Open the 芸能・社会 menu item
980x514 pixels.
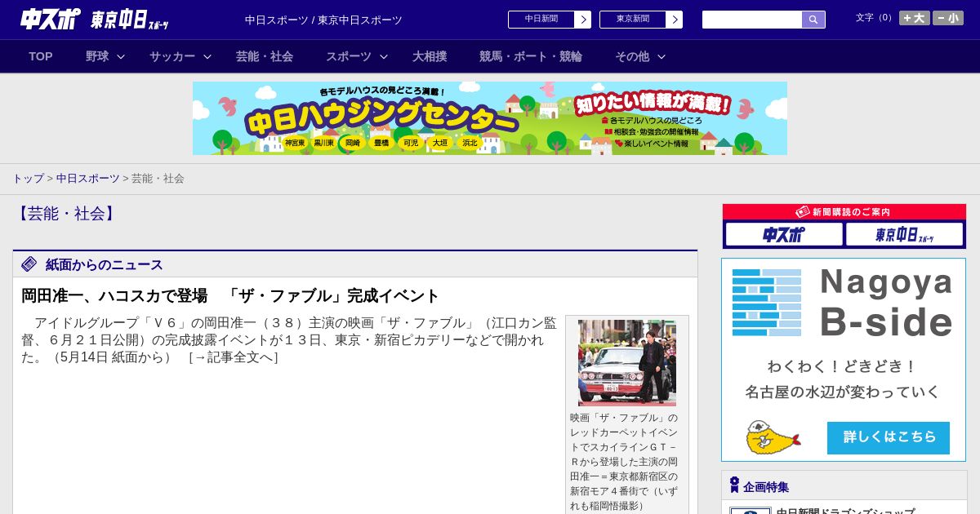click(x=265, y=56)
